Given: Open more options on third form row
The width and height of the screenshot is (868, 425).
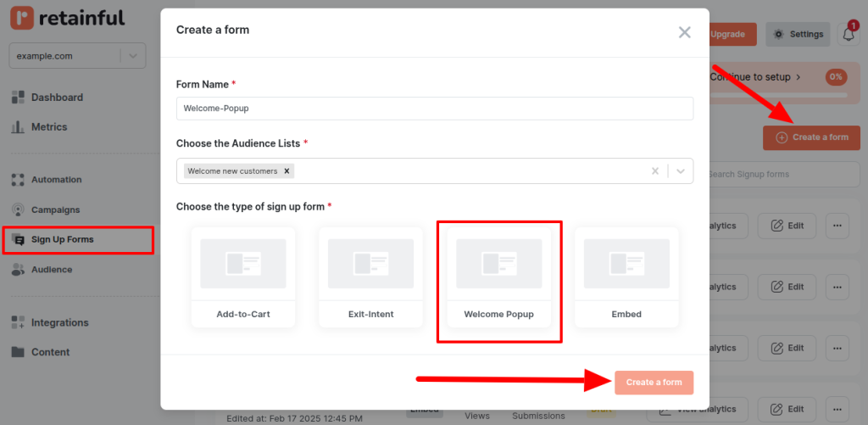Looking at the screenshot, I should click(837, 348).
